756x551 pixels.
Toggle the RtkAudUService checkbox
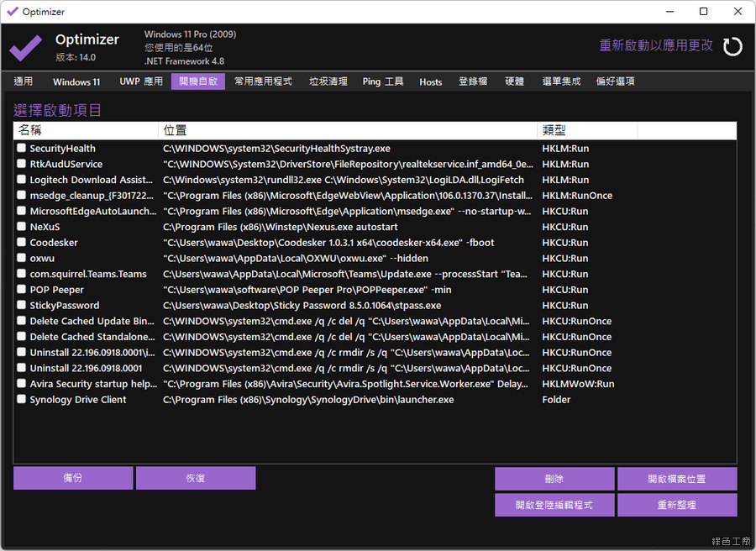coord(22,165)
